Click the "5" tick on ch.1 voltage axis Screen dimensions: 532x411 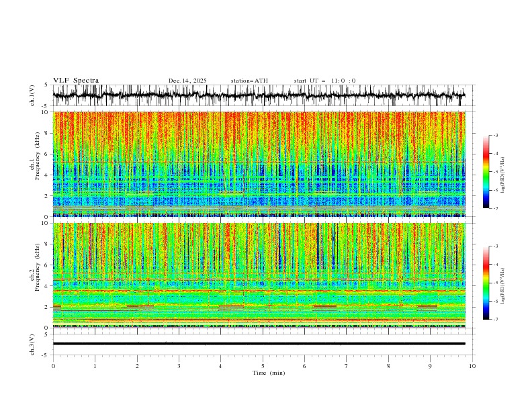coord(47,85)
